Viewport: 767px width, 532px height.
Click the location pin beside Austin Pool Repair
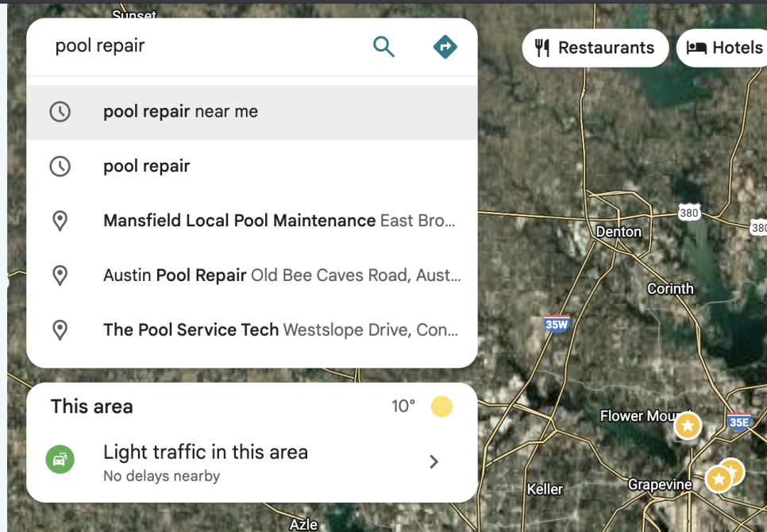(x=60, y=276)
